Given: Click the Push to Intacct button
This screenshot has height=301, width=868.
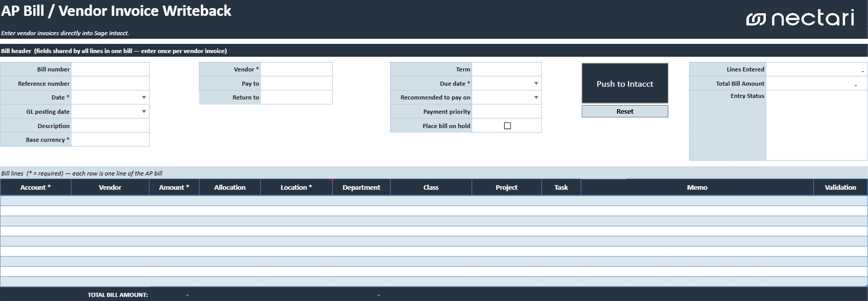Looking at the screenshot, I should [625, 84].
